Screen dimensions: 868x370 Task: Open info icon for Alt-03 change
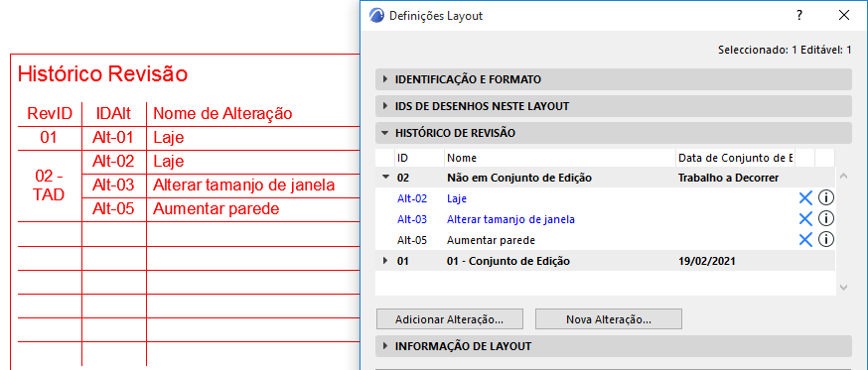click(x=826, y=219)
